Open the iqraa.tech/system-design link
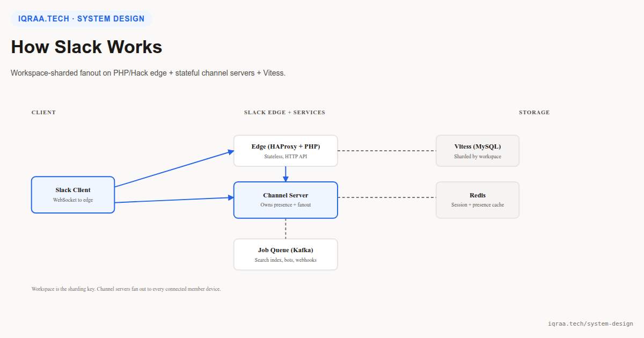644x338 pixels. (x=590, y=324)
